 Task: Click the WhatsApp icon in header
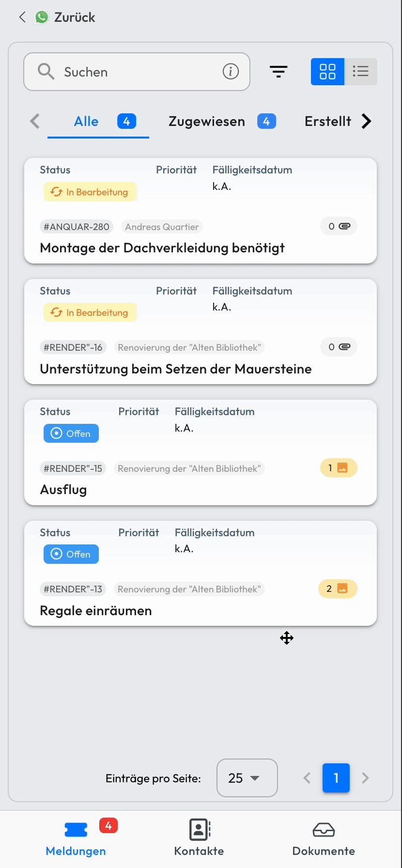(x=42, y=17)
